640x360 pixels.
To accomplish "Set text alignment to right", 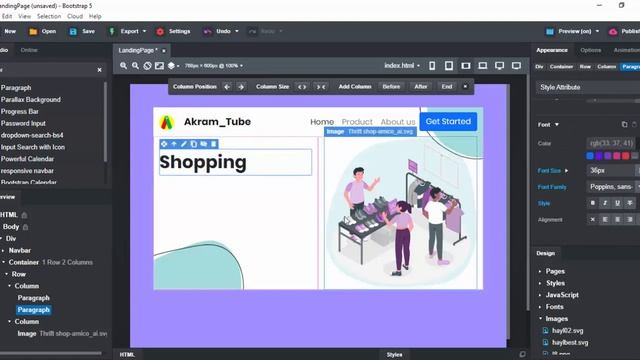I will [629, 220].
